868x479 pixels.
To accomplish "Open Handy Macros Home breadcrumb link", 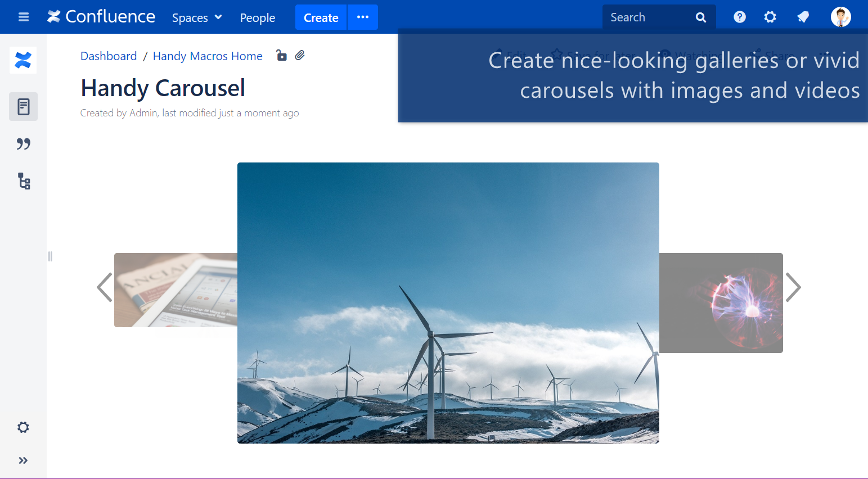I will pyautogui.click(x=208, y=56).
